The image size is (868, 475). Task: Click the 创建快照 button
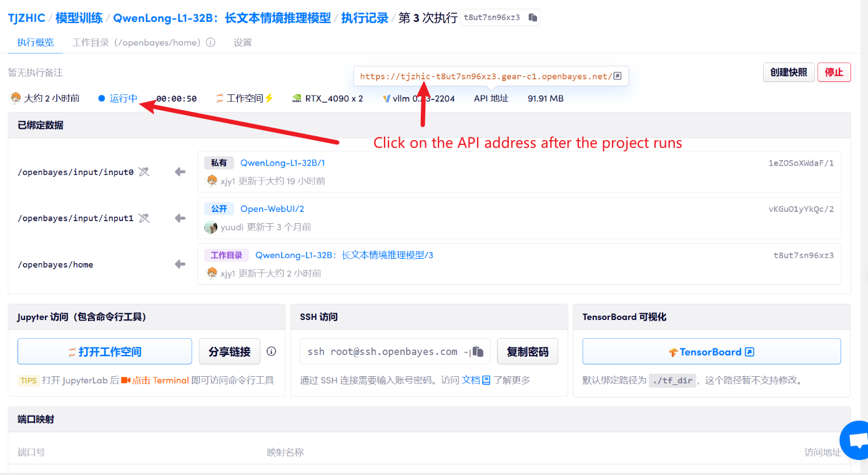pyautogui.click(x=789, y=72)
